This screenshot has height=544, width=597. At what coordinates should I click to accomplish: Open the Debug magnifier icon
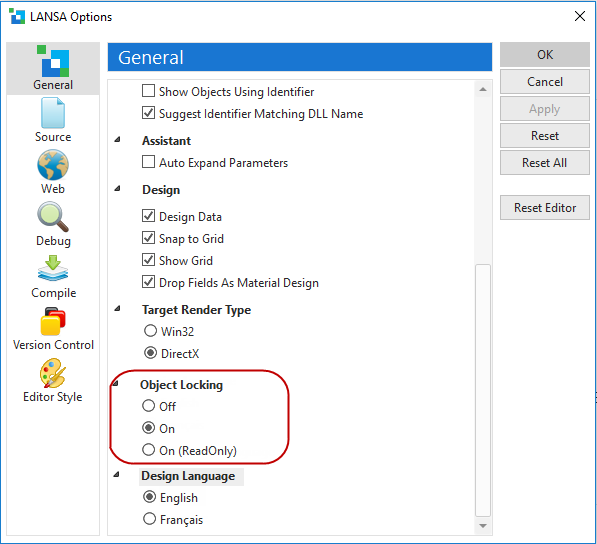53,217
